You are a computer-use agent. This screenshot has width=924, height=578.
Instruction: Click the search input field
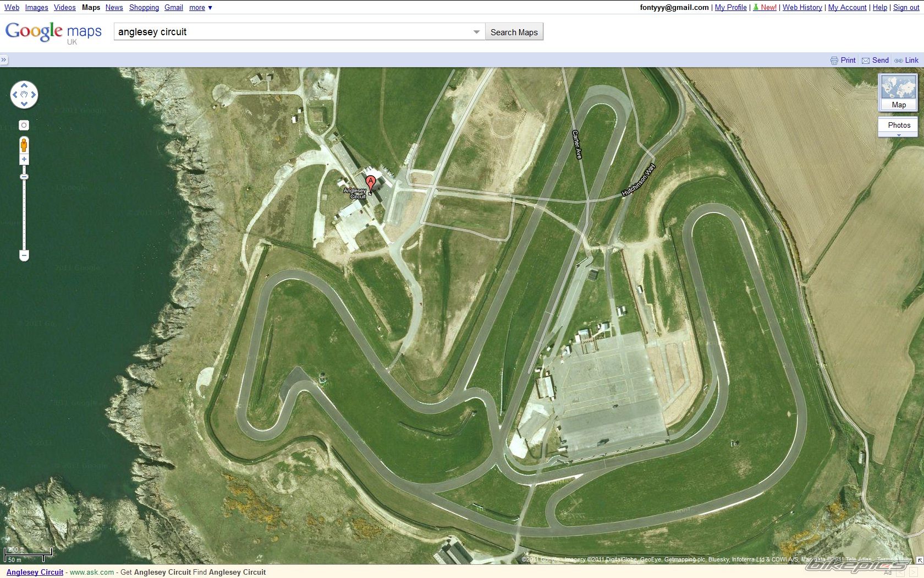pyautogui.click(x=291, y=32)
